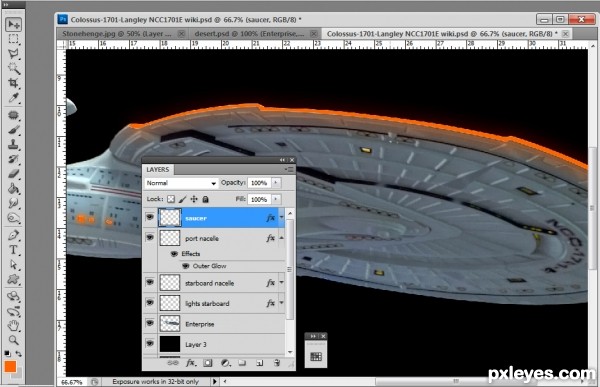600x387 pixels.
Task: Add a layer style via fx button
Action: 191,363
